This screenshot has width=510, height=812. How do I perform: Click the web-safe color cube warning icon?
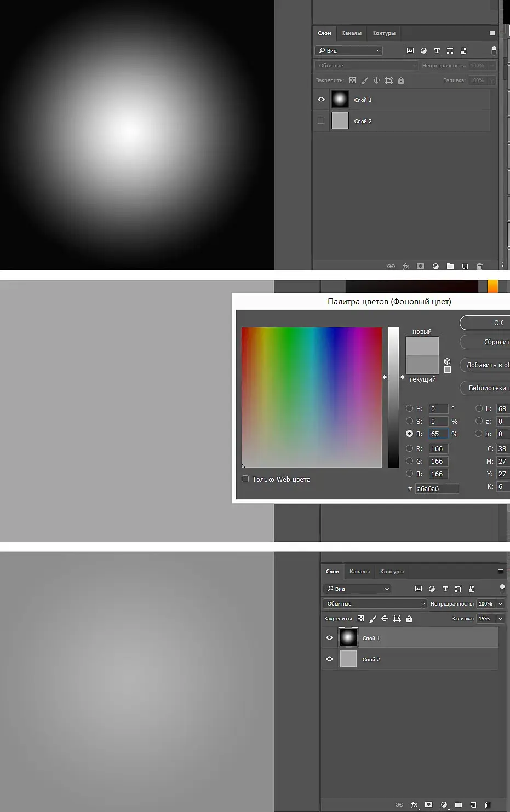(447, 361)
